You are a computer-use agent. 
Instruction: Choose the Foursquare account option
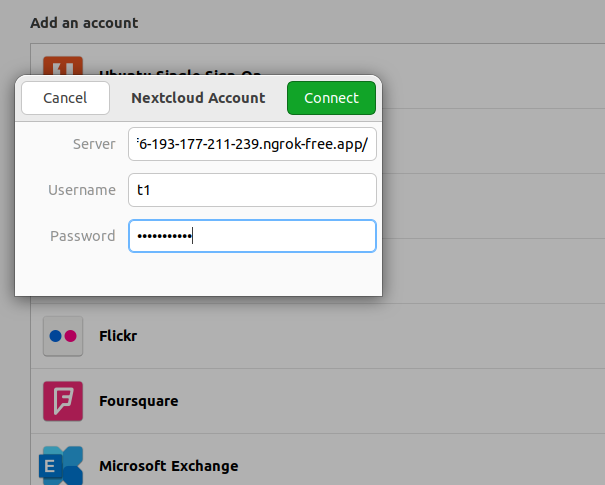click(x=318, y=401)
